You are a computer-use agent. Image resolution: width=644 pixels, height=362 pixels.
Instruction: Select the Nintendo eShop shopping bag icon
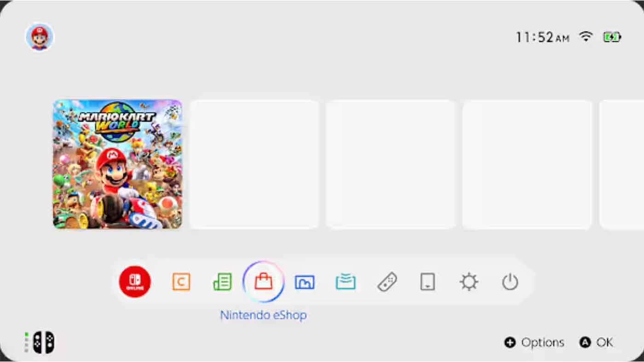[264, 281]
